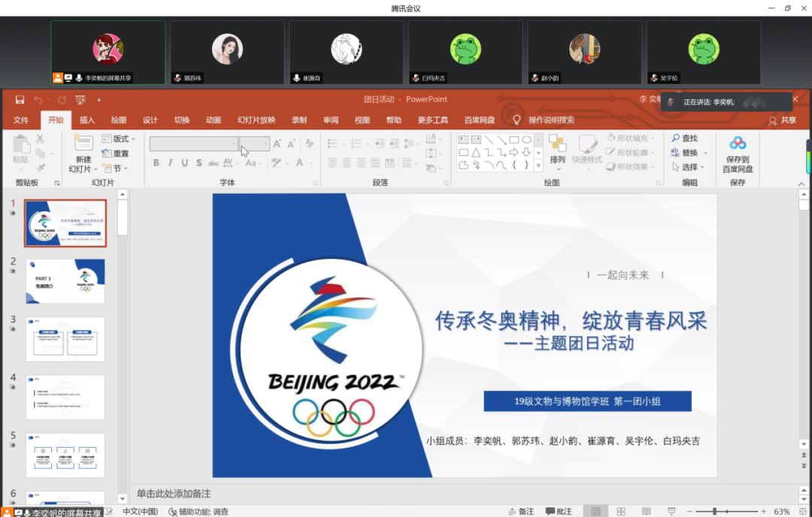Start slideshow from status bar icon
The width and height of the screenshot is (812, 517).
(x=671, y=512)
